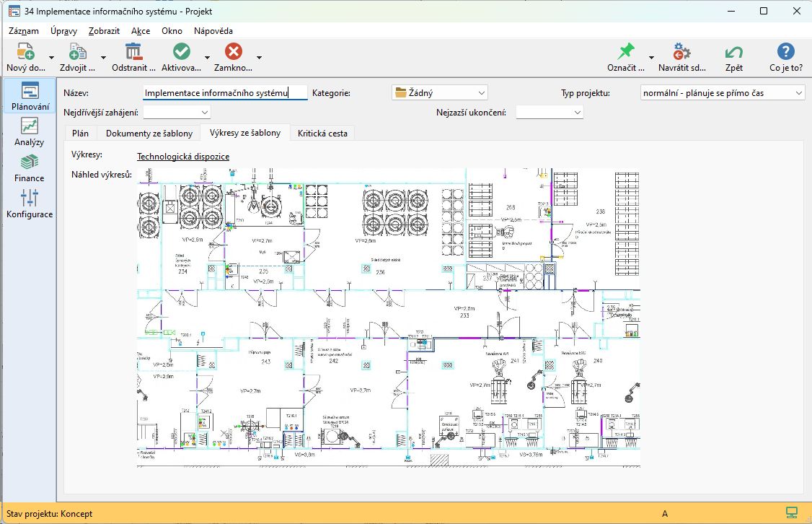Click the Odstranit trash icon
The image size is (812, 524).
pos(133,52)
